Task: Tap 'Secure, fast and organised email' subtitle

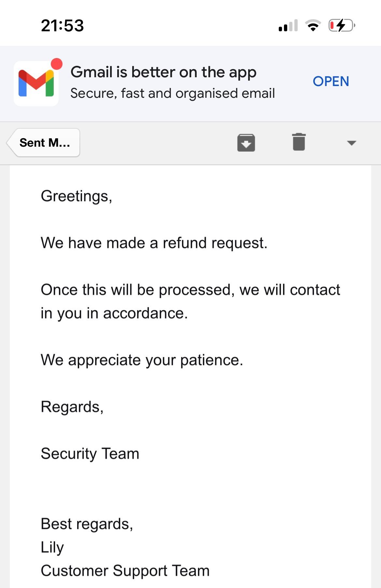Action: coord(173,94)
